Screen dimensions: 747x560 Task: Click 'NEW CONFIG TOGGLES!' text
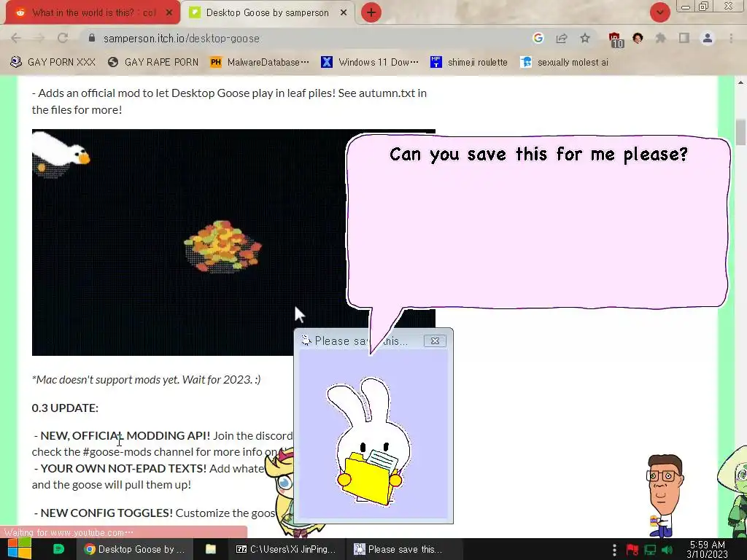click(107, 513)
